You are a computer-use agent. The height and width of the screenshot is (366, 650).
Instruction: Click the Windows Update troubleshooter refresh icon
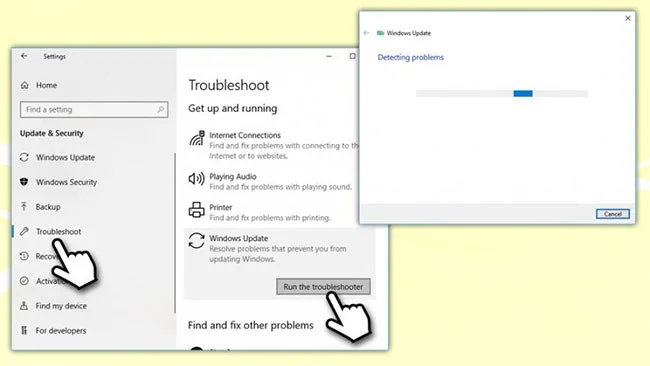[196, 240]
